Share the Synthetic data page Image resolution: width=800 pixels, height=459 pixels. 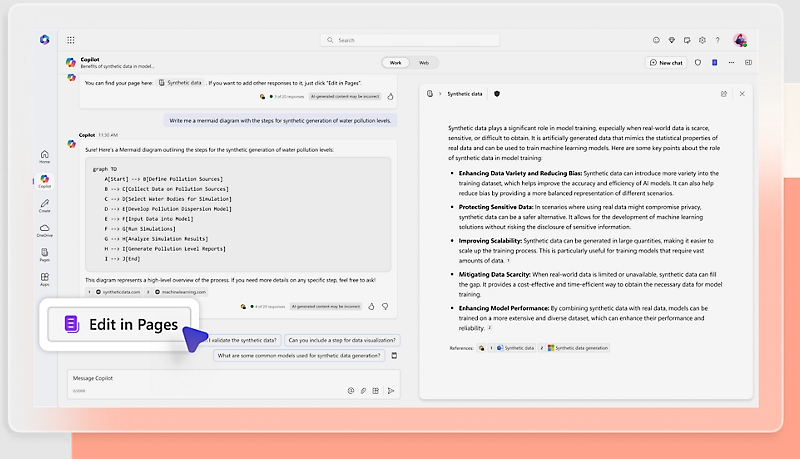[723, 94]
